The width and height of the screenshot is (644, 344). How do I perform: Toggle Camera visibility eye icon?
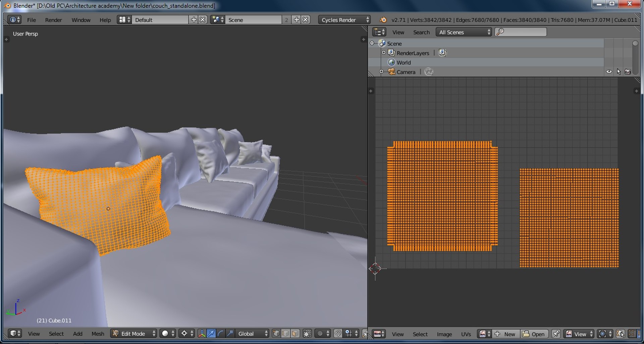point(609,72)
